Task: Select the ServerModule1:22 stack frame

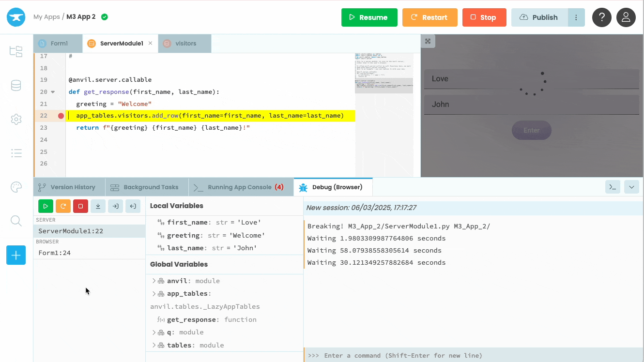Action: coord(90,231)
